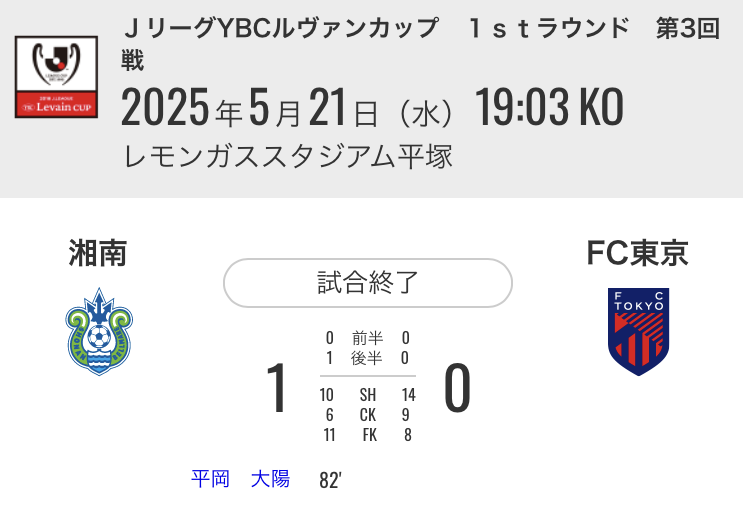Select the 湘南 team name
Image resolution: width=743 pixels, height=529 pixels.
click(x=98, y=253)
